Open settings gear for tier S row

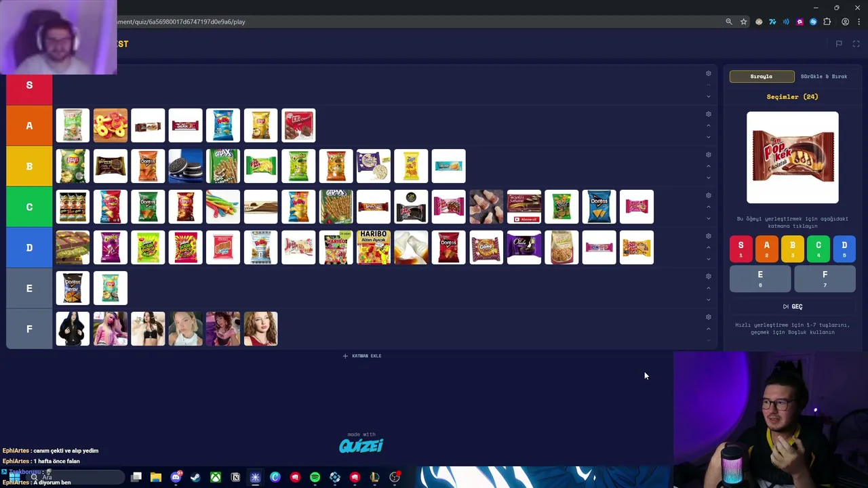(x=709, y=73)
